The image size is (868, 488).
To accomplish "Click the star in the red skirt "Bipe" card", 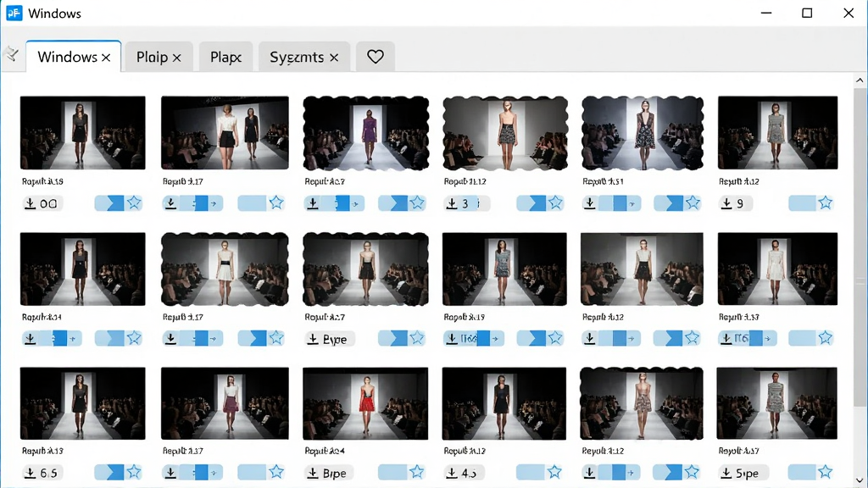I will (417, 472).
